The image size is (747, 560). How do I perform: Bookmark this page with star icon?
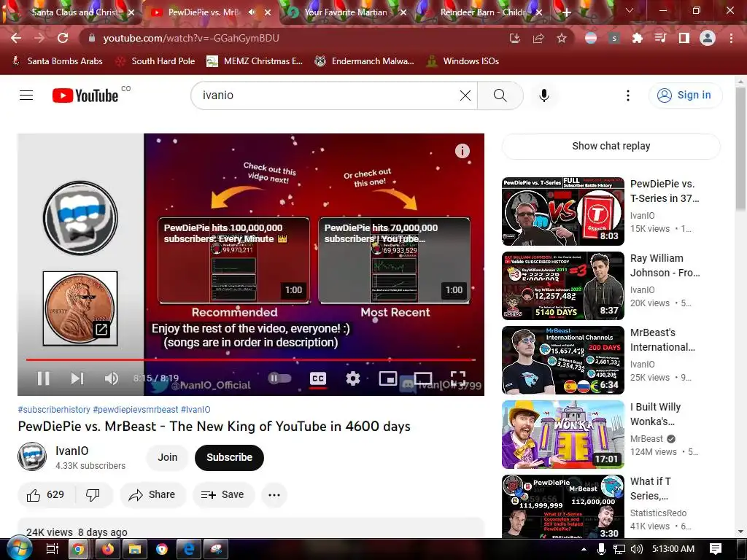562,38
